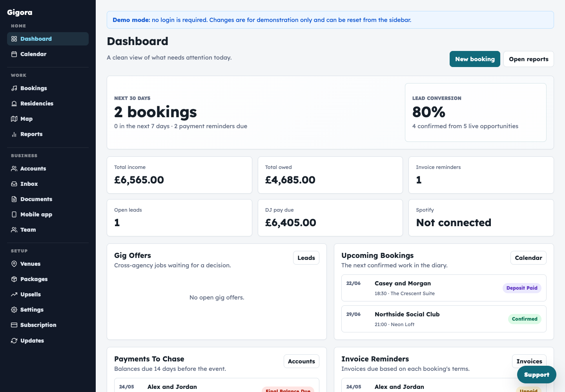Click the Updates refresh icon
The image size is (565, 392).
pyautogui.click(x=14, y=341)
